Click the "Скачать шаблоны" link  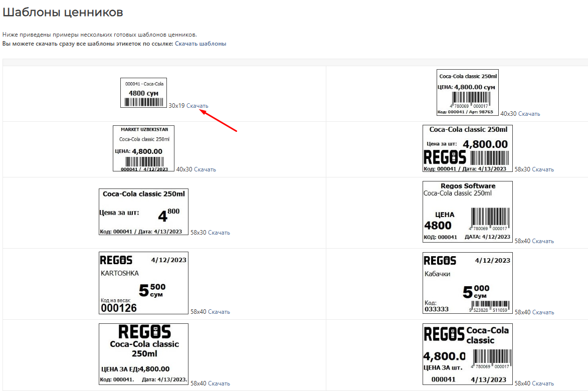[201, 44]
